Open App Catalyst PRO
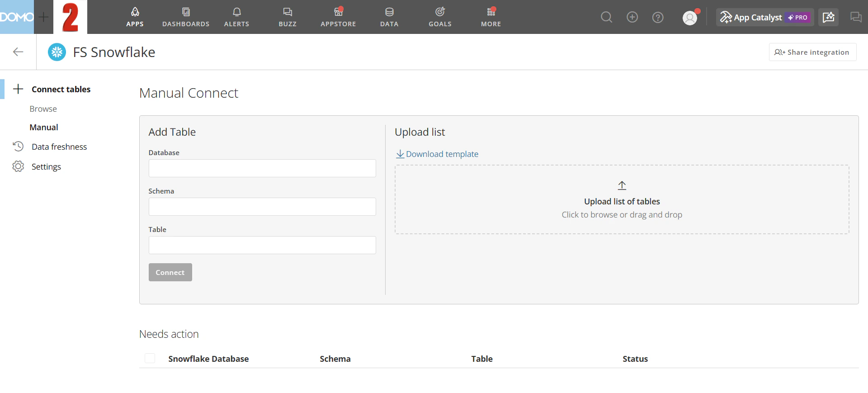 coord(765,17)
